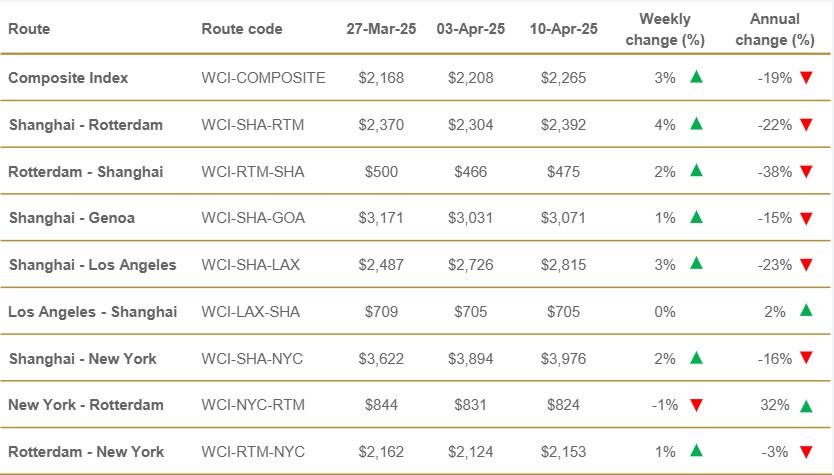This screenshot has height=475, width=834.
Task: Click red annual arrow in Rotterdam - New York row
Action: click(x=806, y=453)
